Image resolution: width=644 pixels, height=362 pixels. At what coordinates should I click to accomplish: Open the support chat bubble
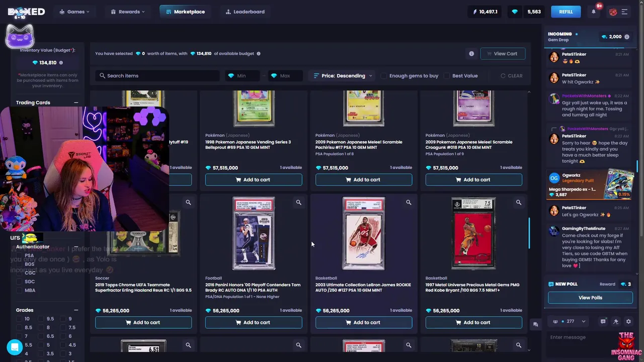[x=15, y=347]
